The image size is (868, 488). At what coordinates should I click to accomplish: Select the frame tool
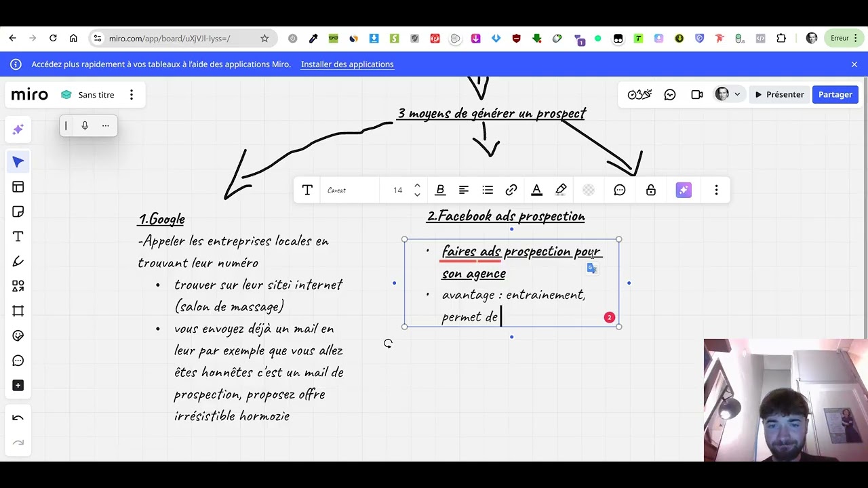[18, 311]
